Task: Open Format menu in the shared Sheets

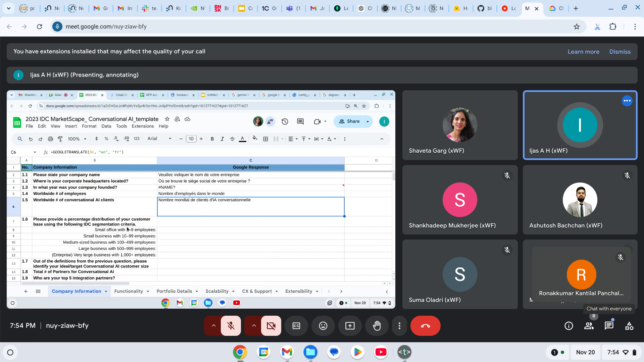Action: tap(89, 126)
